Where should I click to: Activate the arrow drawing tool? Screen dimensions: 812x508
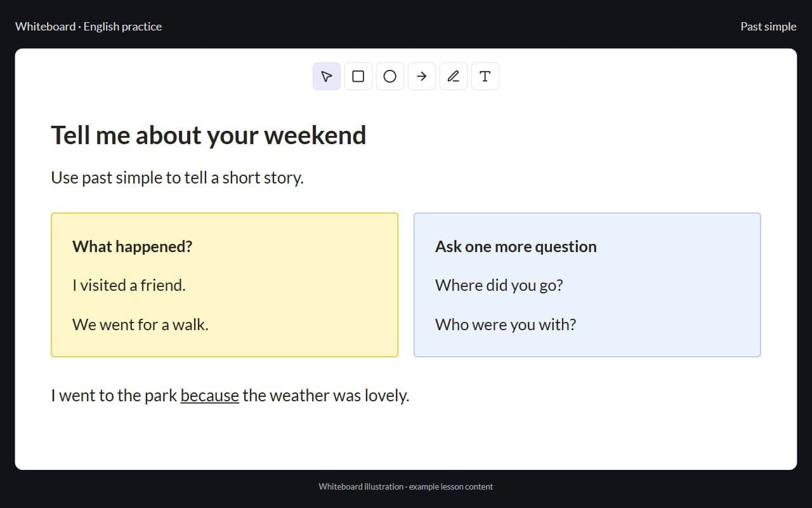(x=422, y=76)
